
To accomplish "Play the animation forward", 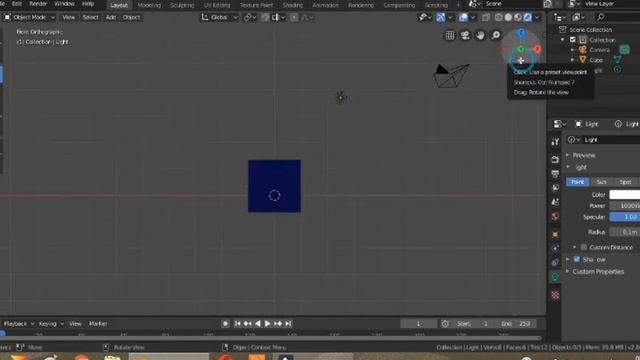I will 267,324.
